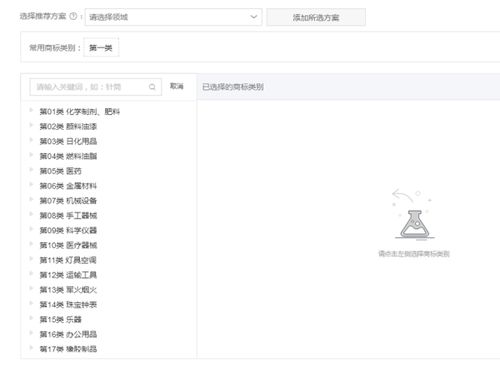Viewport: 500px width, 369px height.
Task: Select the 第一类 common category tag
Action: (x=101, y=48)
